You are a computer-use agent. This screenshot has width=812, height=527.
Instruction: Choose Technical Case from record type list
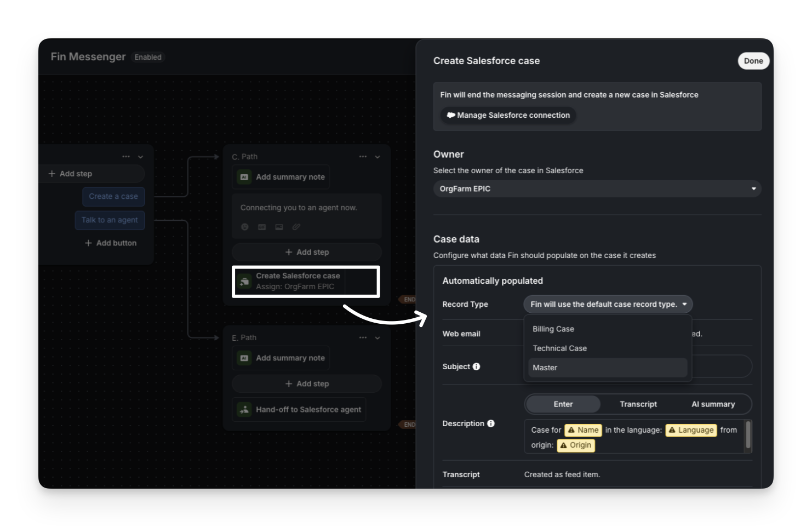(559, 348)
